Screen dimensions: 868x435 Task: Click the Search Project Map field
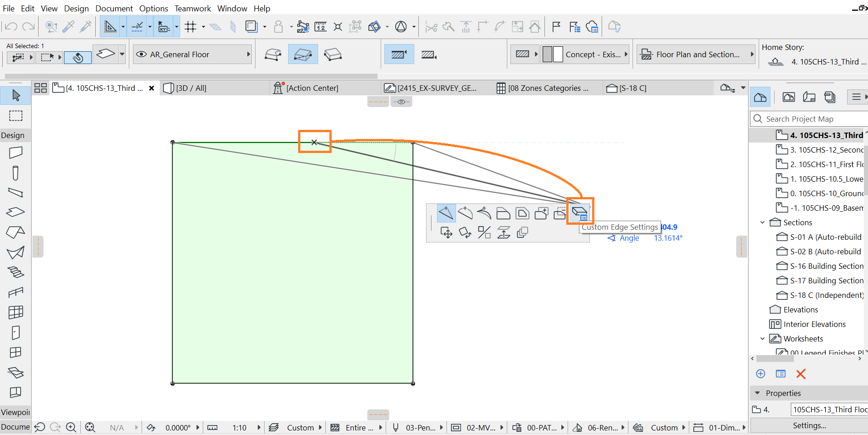click(x=809, y=119)
